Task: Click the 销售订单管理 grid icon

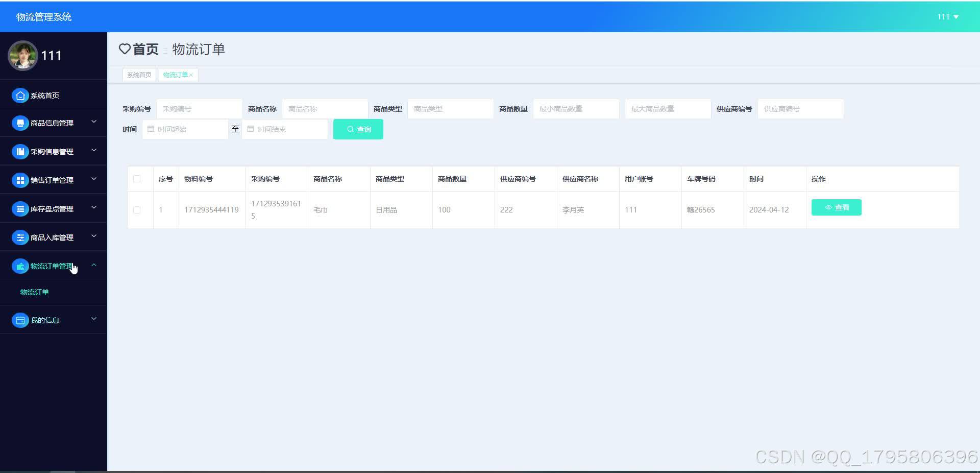Action: (x=20, y=180)
